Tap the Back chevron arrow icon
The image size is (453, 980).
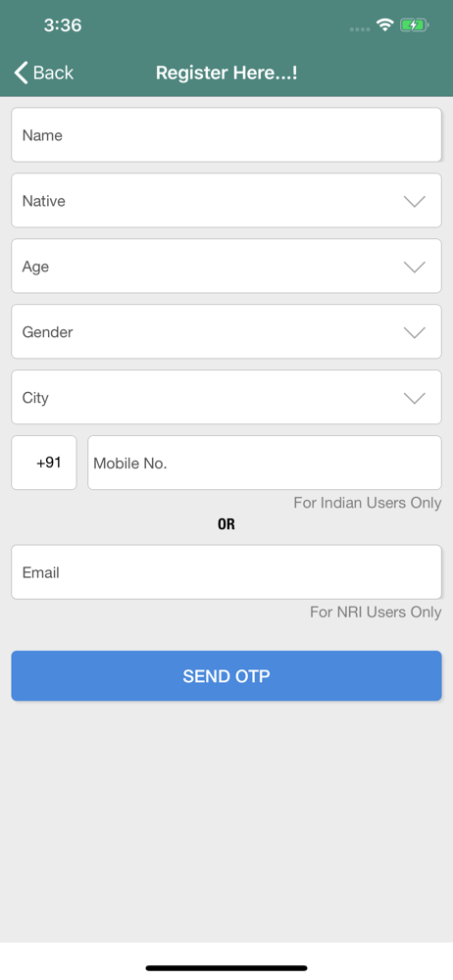(22, 73)
